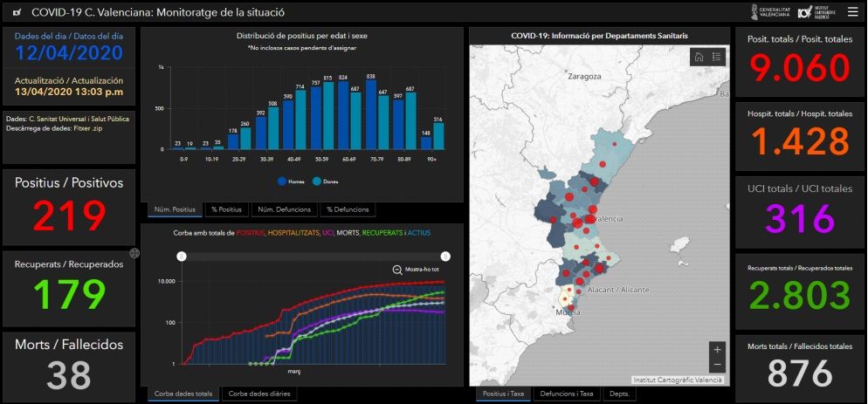This screenshot has height=404, width=868.
Task: Click the magnifier icon next to Mostra-ho tot
Action: click(x=397, y=270)
